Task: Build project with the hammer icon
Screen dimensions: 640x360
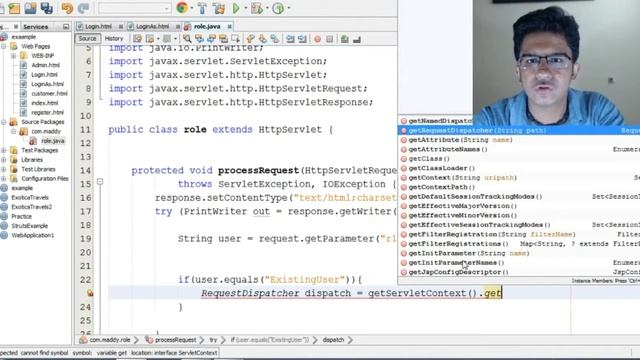Action: pyautogui.click(x=202, y=8)
